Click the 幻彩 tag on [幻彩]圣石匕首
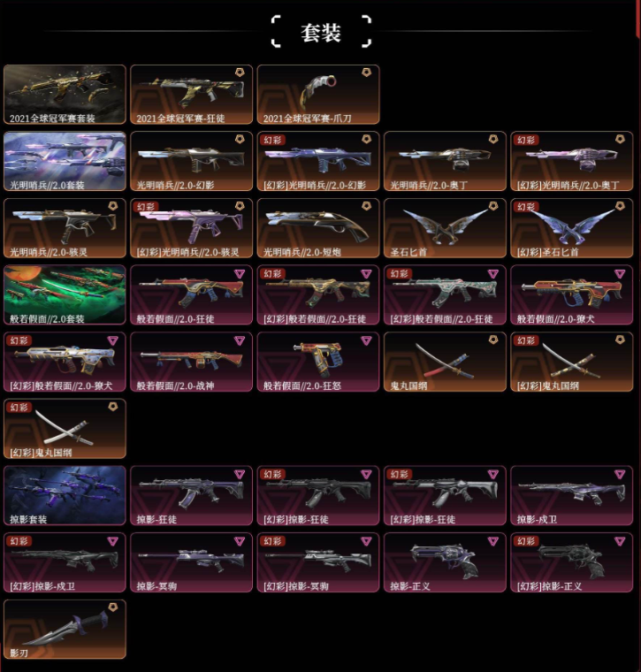 click(x=526, y=207)
